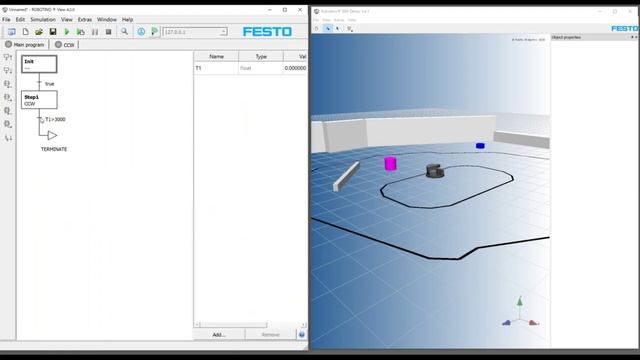Click the first toolbar icon in Robotino SIM
640x360 pixels.
pyautogui.click(x=316, y=29)
